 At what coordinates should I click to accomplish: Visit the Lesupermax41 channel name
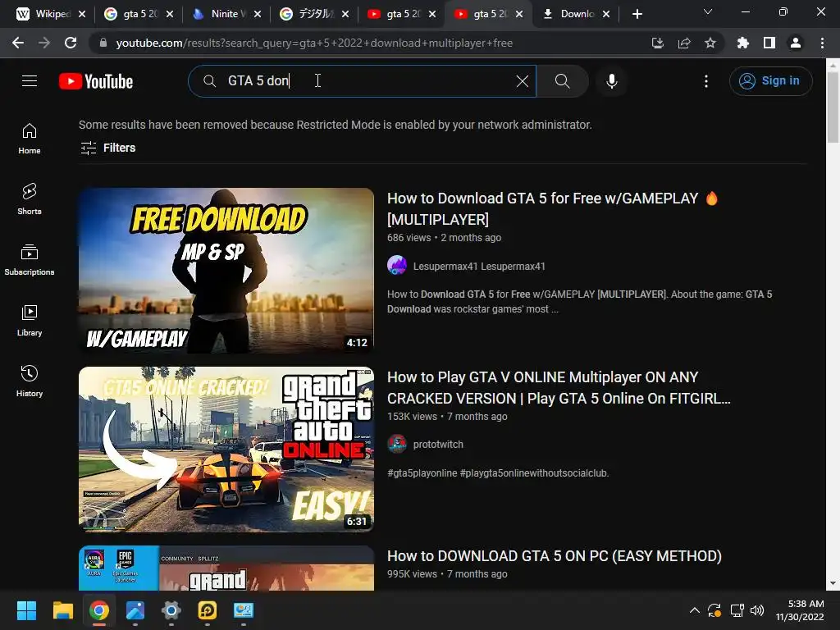click(479, 267)
